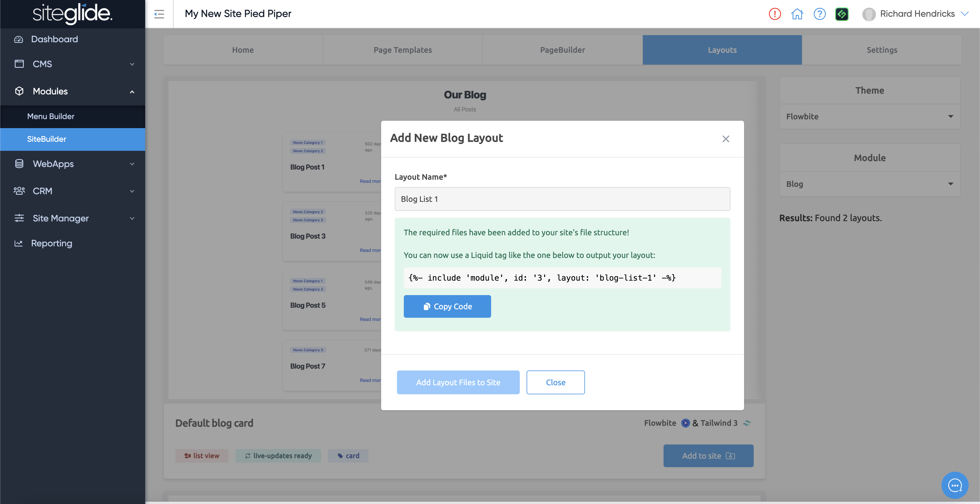Open Richard Hendricks user menu

(917, 14)
